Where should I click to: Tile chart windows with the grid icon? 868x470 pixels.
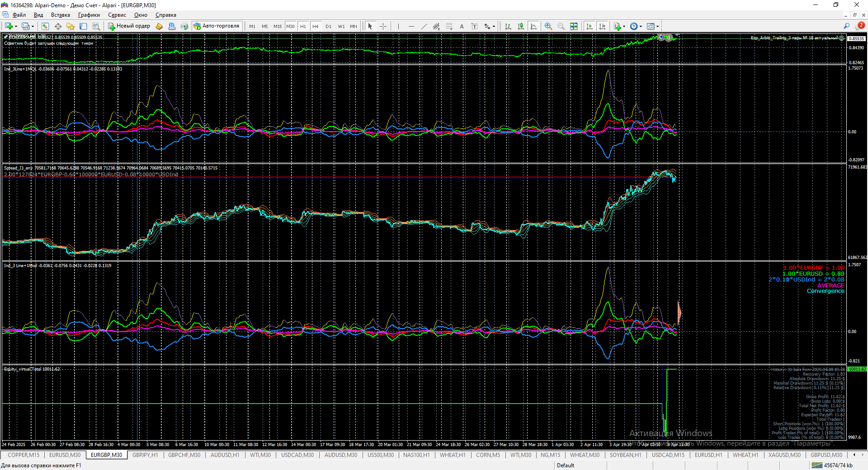click(574, 26)
